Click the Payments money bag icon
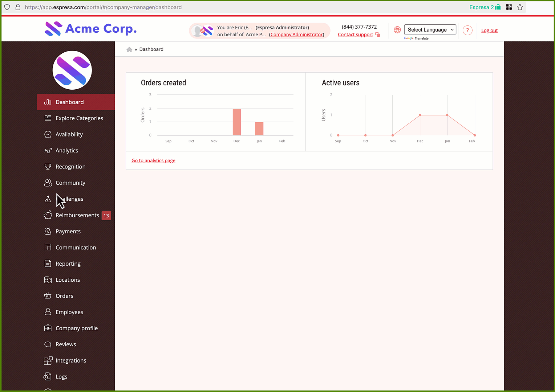555x392 pixels. (x=48, y=231)
